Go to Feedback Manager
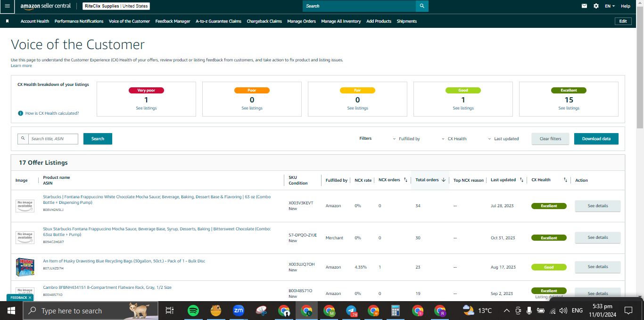This screenshot has width=644, height=320. 173,21
